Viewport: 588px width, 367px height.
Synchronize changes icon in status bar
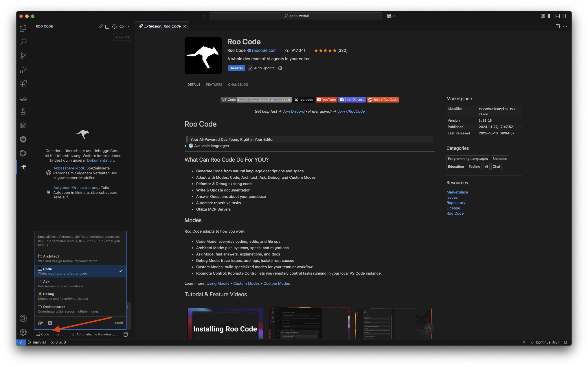pyautogui.click(x=45, y=342)
